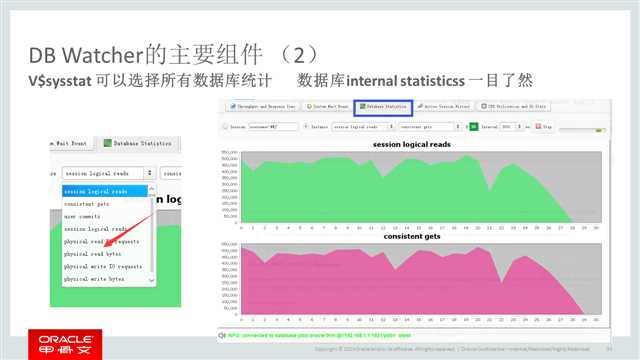Viewport: 640px width, 360px height.
Task: Click the dropdown list scroll-down arrow
Action: click(152, 280)
